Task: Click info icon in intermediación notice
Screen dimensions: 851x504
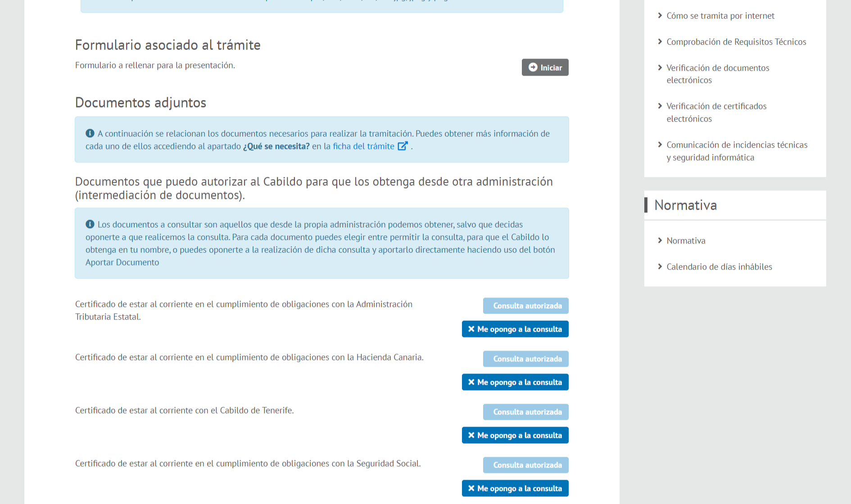Action: [90, 224]
